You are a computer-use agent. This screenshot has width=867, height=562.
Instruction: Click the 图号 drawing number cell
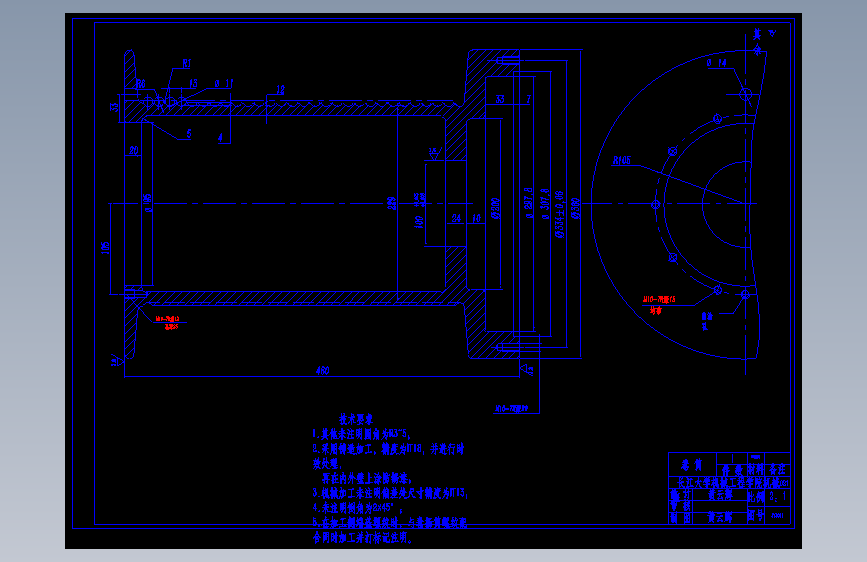tap(755, 516)
